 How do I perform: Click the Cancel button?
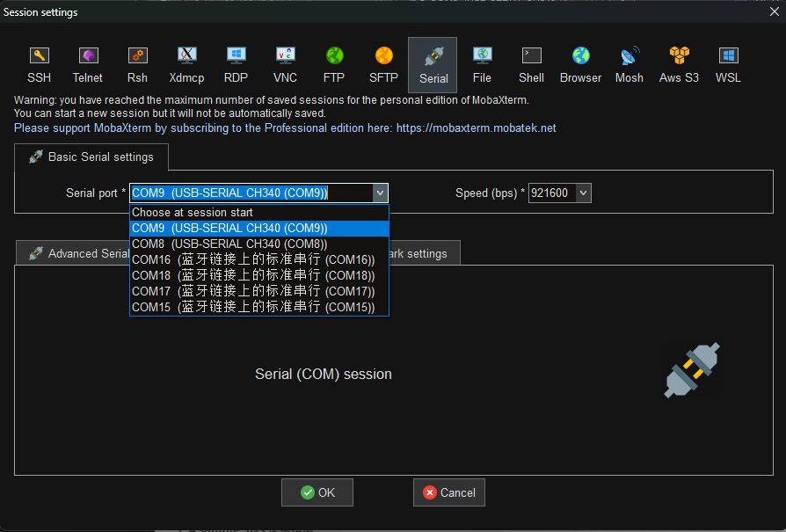pyautogui.click(x=449, y=492)
